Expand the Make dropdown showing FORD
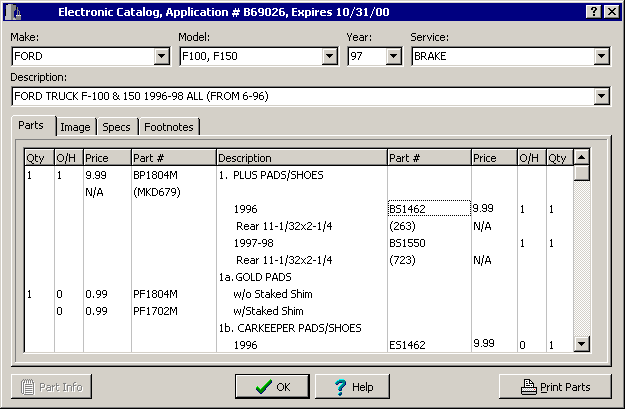 pos(162,57)
